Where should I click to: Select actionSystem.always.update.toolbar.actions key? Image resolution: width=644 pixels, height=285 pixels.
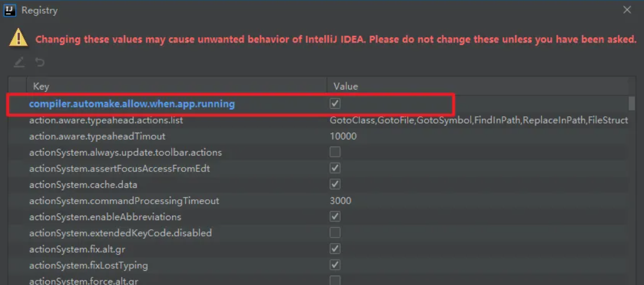pos(126,152)
